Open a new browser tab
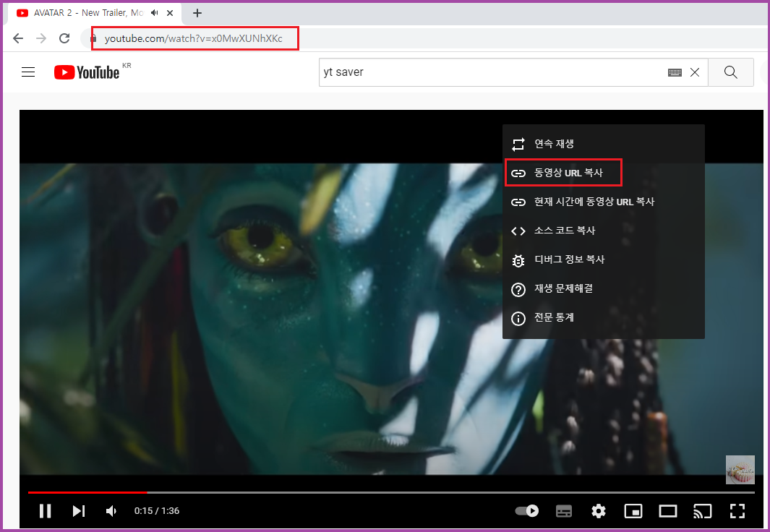The width and height of the screenshot is (770, 532). [x=197, y=13]
